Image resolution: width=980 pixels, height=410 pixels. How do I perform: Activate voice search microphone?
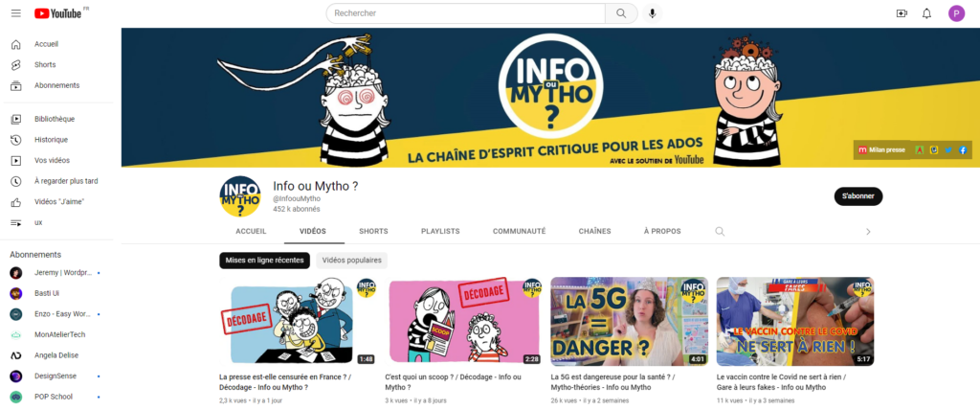[x=652, y=13]
